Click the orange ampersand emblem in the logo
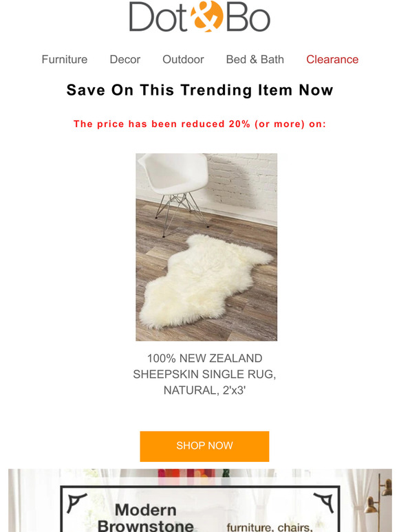Viewport: 399px width, 532px height. 207,16
